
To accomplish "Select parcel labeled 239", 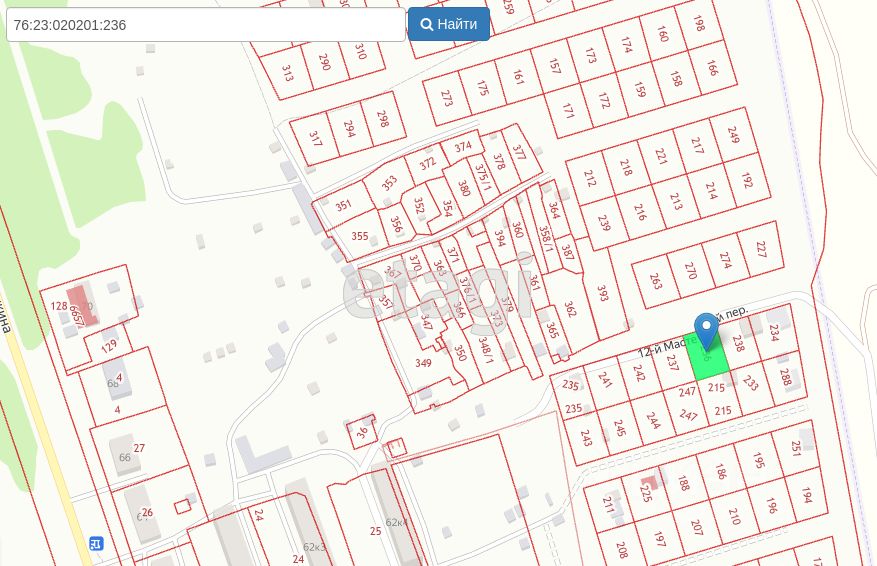I will 604,223.
